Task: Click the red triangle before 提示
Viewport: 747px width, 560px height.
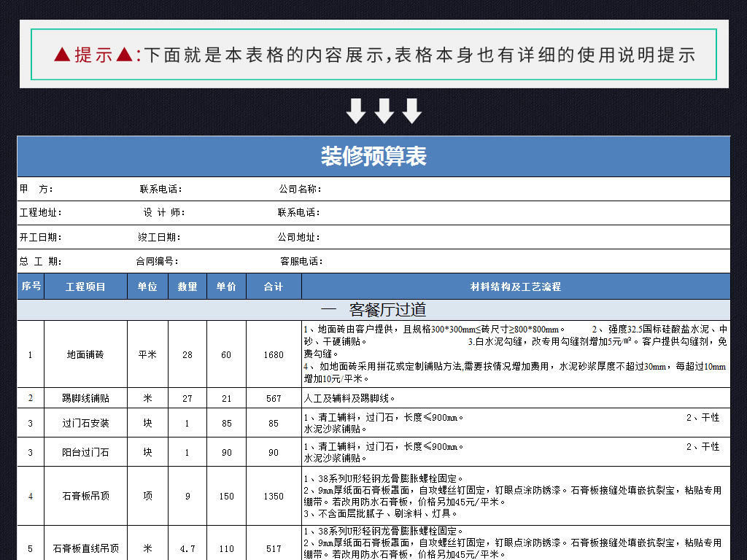Action: click(62, 55)
